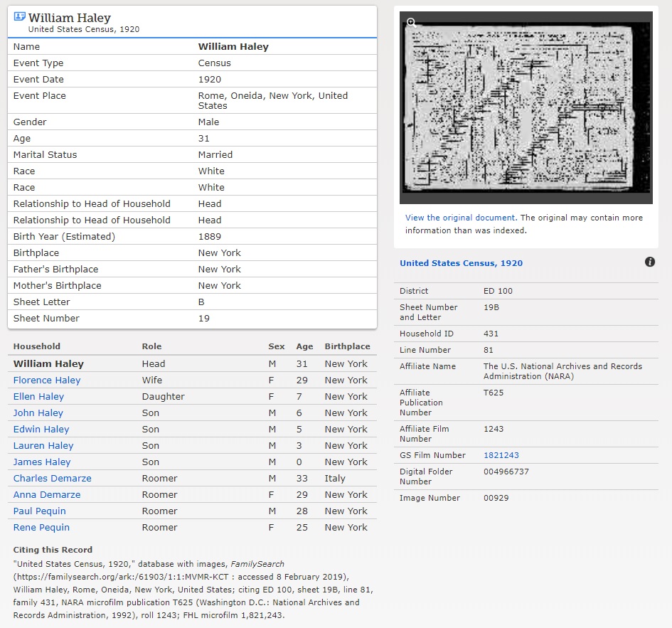Click the Age value 31 in details table
Screen dimensions: 672x628
[x=203, y=139]
